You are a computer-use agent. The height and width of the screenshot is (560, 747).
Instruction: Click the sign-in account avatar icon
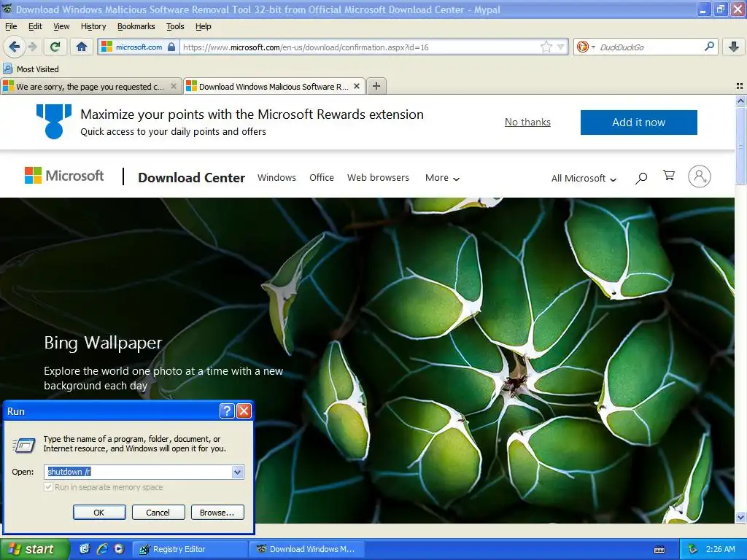point(699,176)
